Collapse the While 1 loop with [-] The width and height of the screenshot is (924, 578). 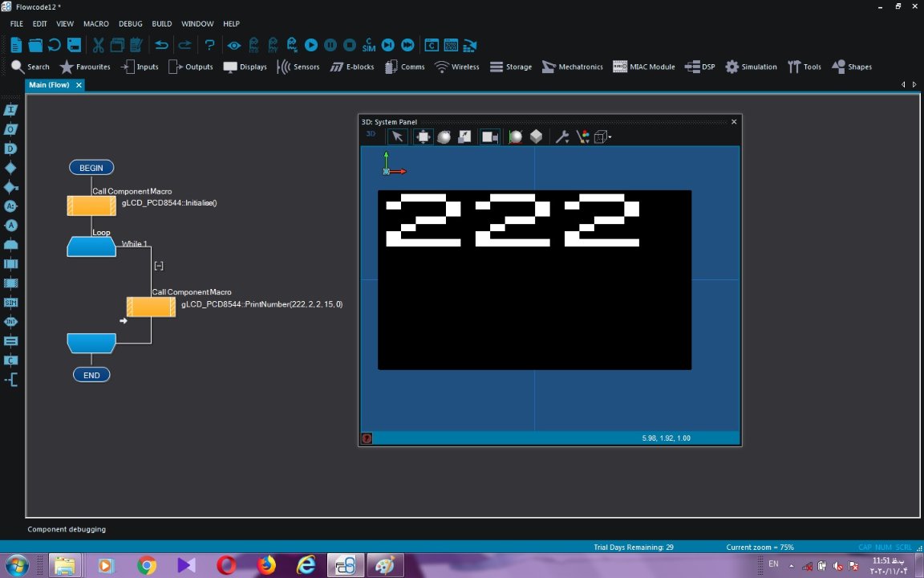coord(159,266)
